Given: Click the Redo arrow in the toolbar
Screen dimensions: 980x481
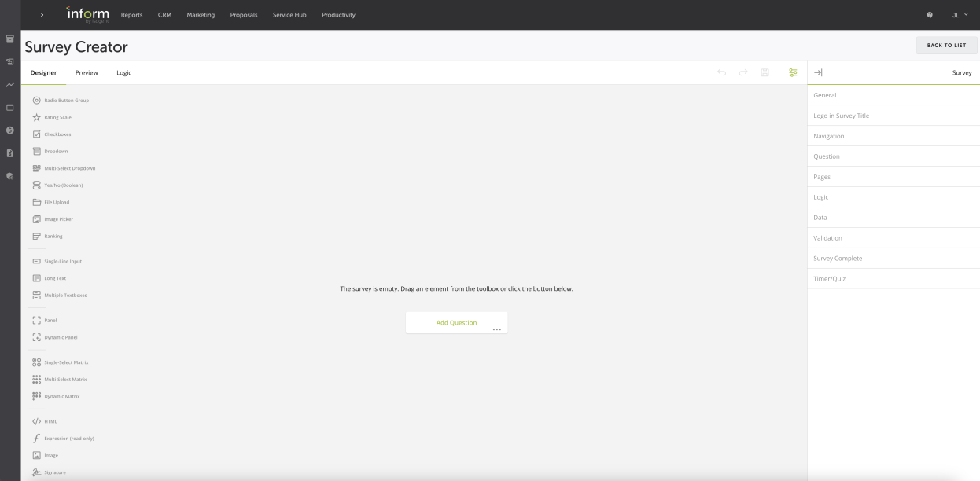Looking at the screenshot, I should pyautogui.click(x=743, y=72).
